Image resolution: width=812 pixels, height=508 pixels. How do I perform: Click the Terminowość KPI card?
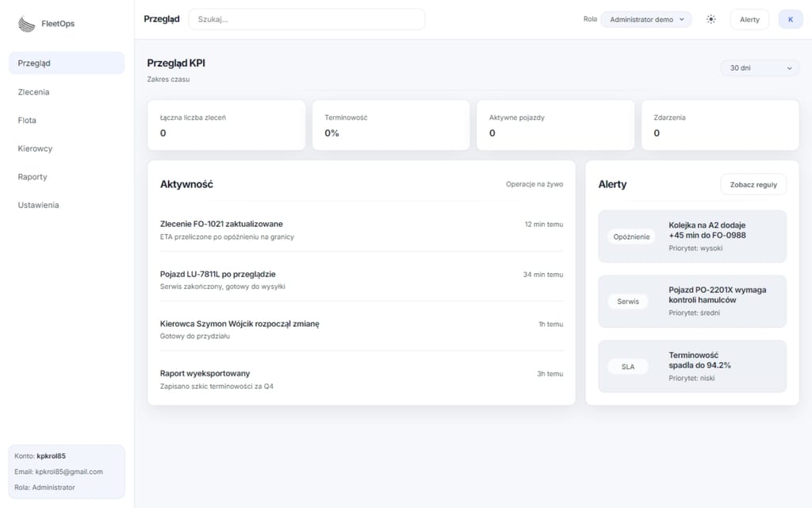[x=391, y=125]
